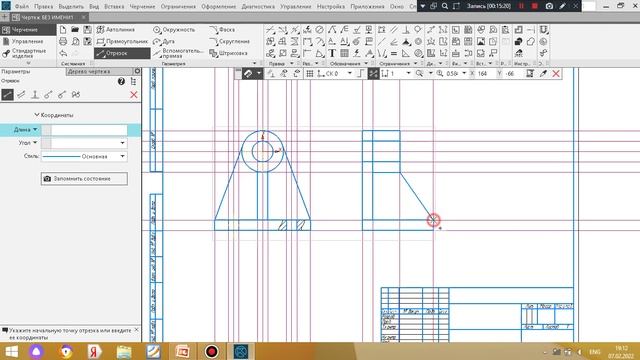This screenshot has height=360, width=640.
Task: Close the bottom hint message
Action: tap(136, 330)
